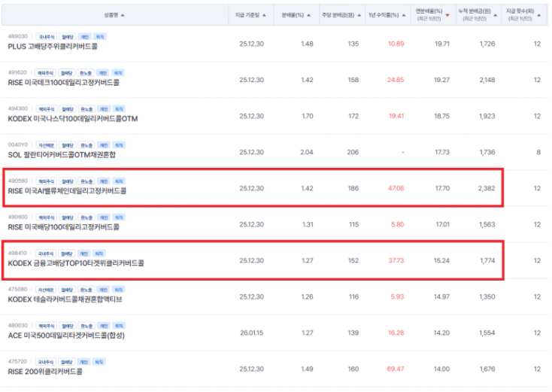This screenshot has height=392, width=552.
Task: Sort by 주당 분배금(원) column arrow
Action: 359,15
